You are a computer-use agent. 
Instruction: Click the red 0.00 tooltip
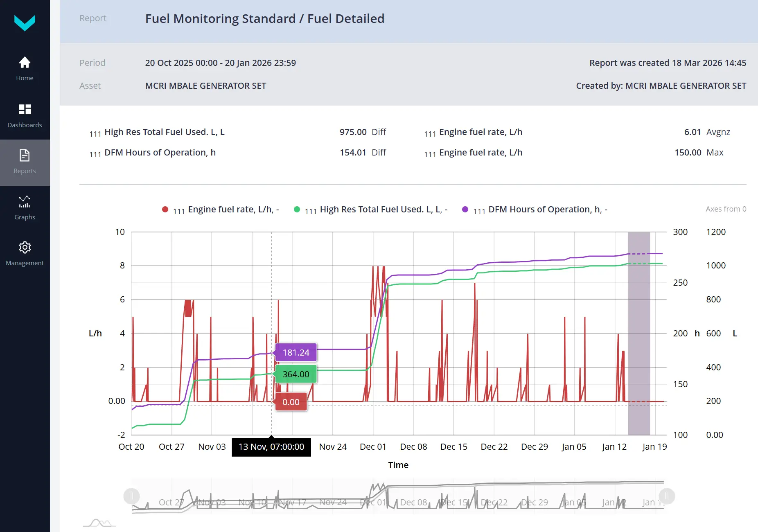[290, 401]
